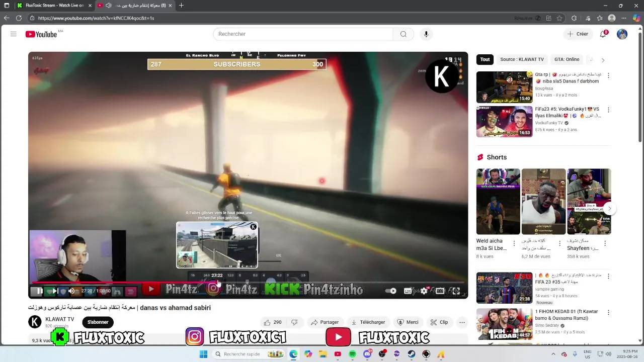Open Edge settings and more ellipsis
This screenshot has height=362, width=644.
(x=624, y=18)
